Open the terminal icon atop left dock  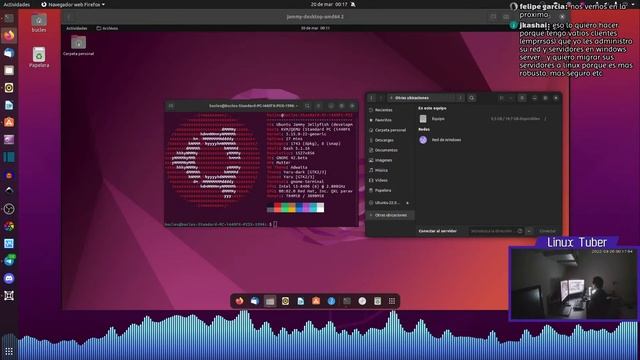point(9,18)
